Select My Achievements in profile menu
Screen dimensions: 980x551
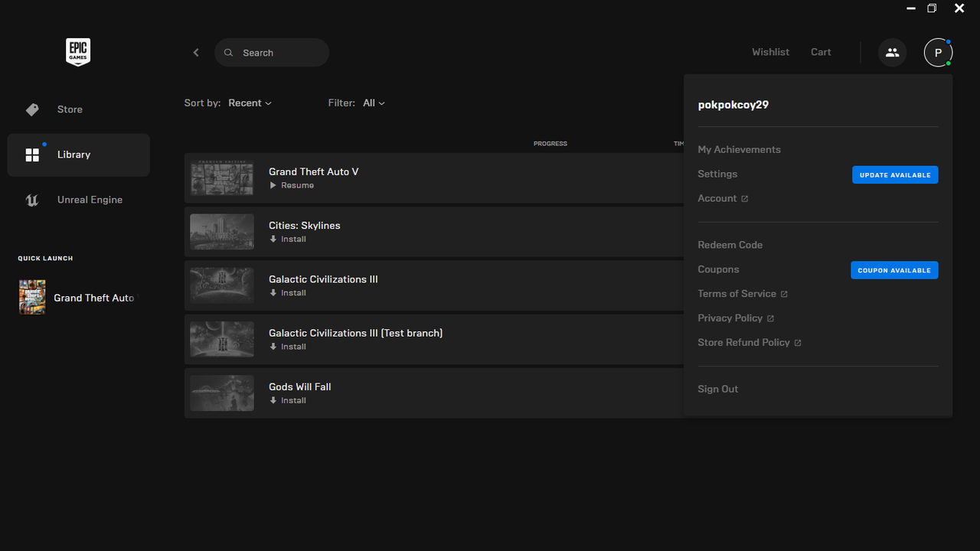[x=739, y=150]
